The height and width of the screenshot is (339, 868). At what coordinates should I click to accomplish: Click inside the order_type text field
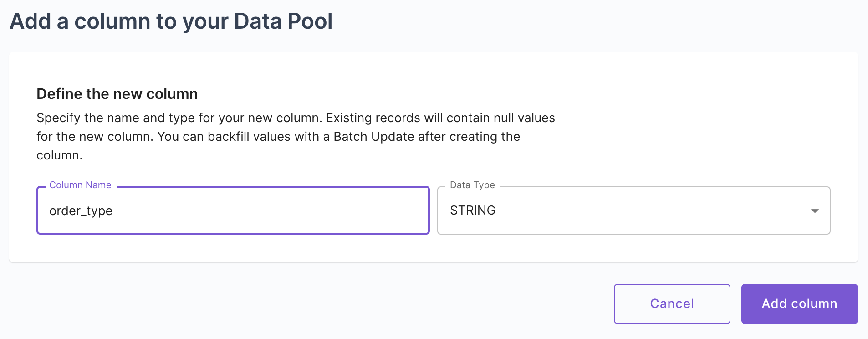coord(232,211)
